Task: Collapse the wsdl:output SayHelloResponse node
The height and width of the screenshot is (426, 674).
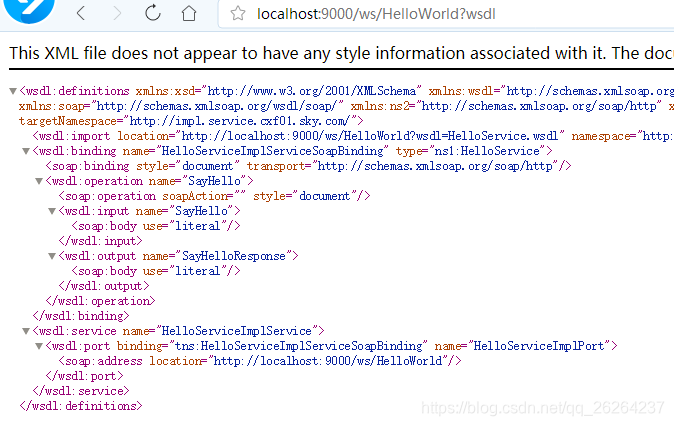Action: 52,256
